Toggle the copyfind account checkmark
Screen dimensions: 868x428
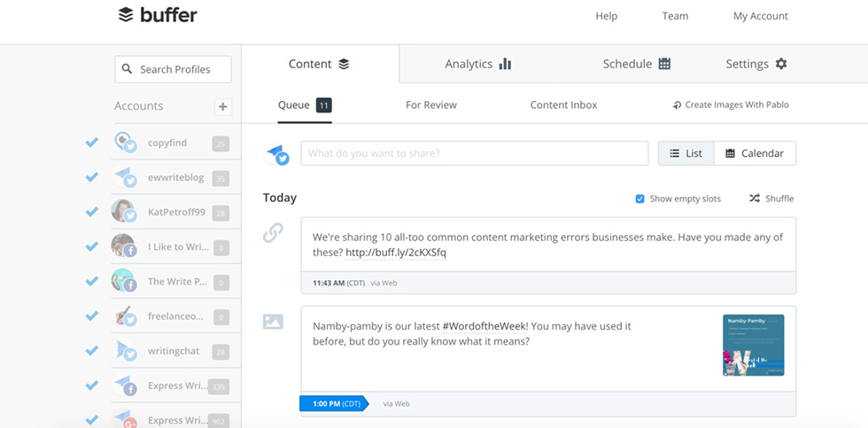pos(91,143)
